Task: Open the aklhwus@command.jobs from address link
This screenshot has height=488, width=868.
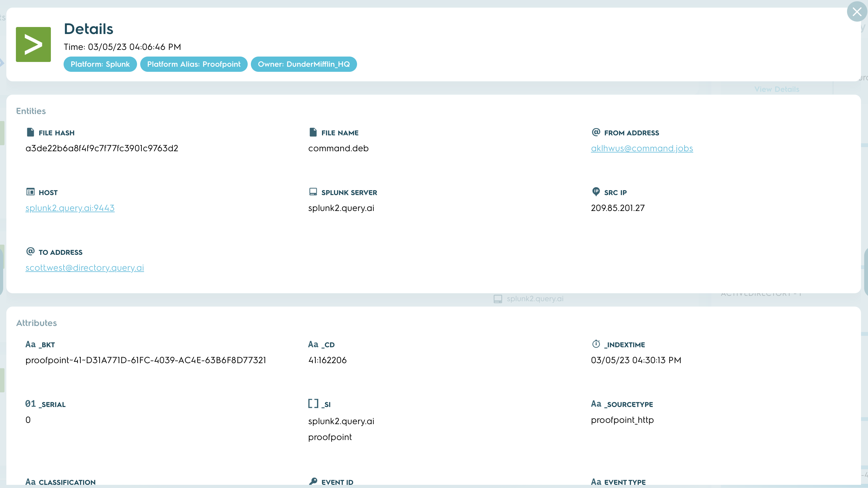Action: (x=642, y=148)
